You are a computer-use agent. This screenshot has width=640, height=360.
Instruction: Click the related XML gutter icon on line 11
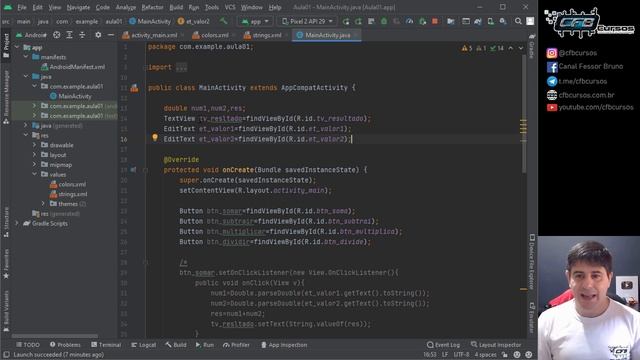coord(134,88)
